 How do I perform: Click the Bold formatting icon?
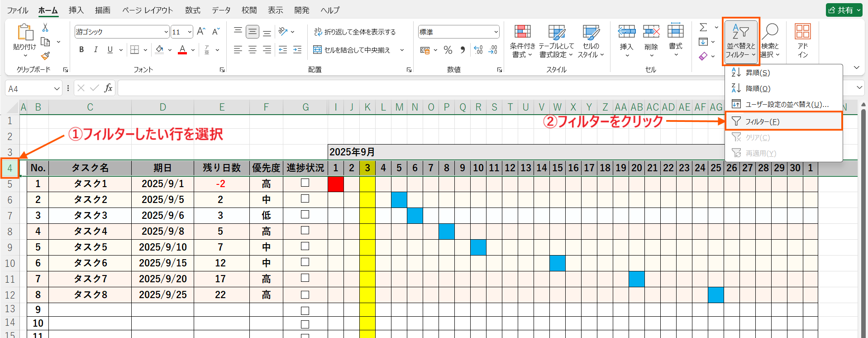coord(81,50)
